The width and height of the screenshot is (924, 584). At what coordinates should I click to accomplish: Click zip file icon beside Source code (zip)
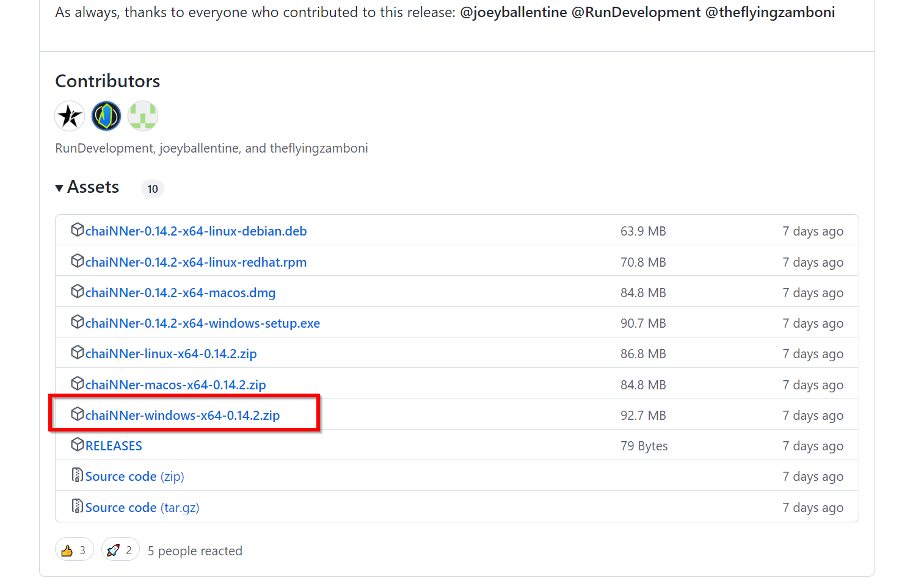(x=78, y=475)
